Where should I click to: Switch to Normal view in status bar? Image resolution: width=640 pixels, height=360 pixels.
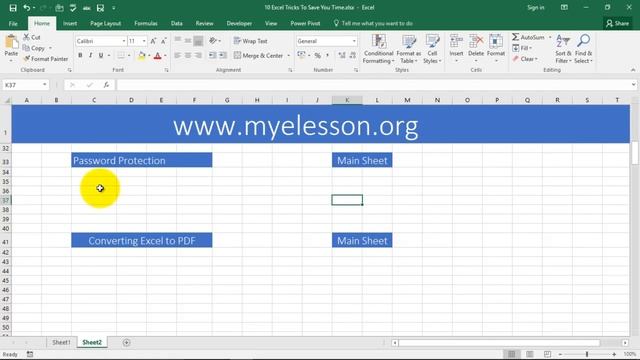(511, 354)
